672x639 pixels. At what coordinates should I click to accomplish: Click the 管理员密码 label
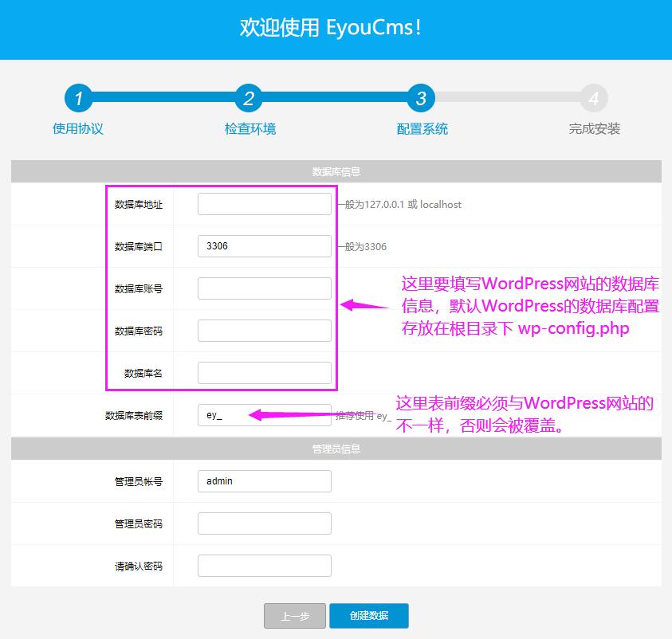[x=139, y=523]
